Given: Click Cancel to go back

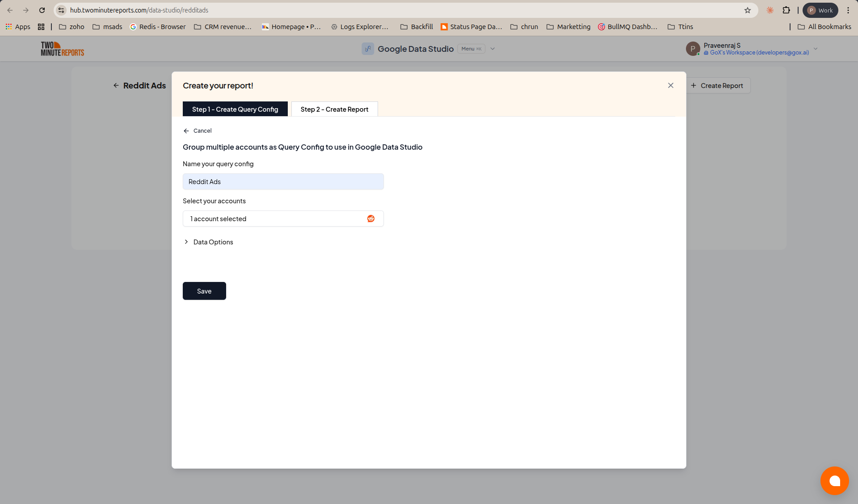Looking at the screenshot, I should [x=198, y=131].
